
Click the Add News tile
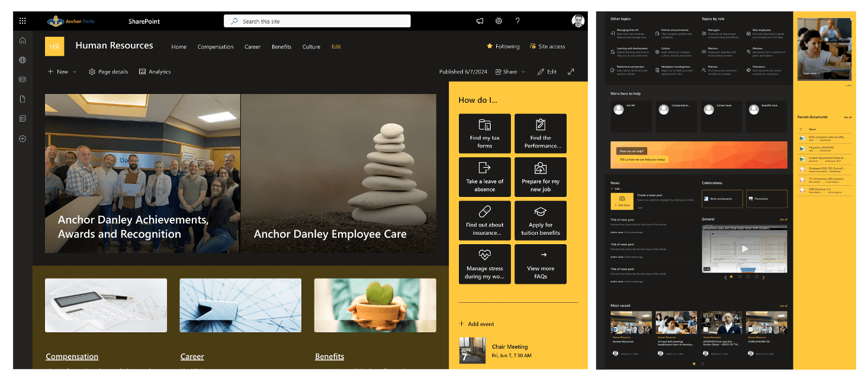tap(622, 201)
